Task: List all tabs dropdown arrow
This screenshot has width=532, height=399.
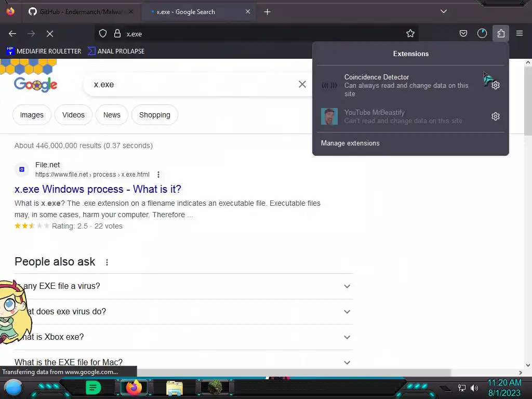Action: coord(444,11)
